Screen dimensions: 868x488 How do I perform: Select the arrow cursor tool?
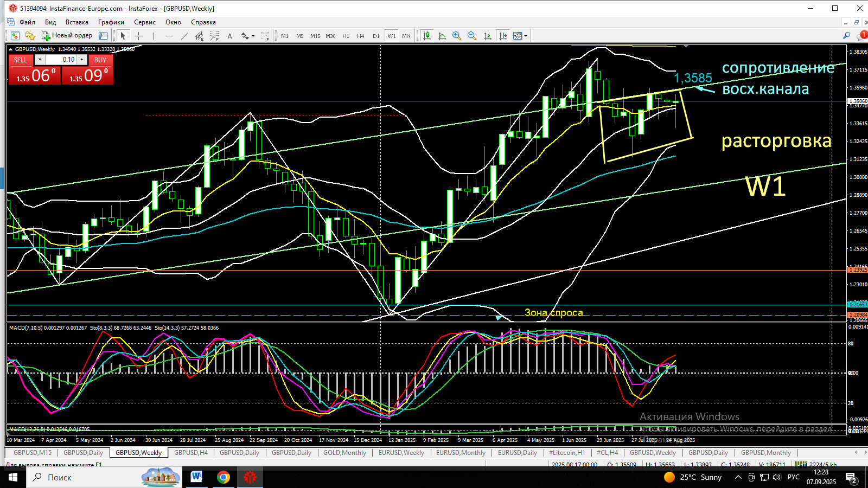pos(123,36)
